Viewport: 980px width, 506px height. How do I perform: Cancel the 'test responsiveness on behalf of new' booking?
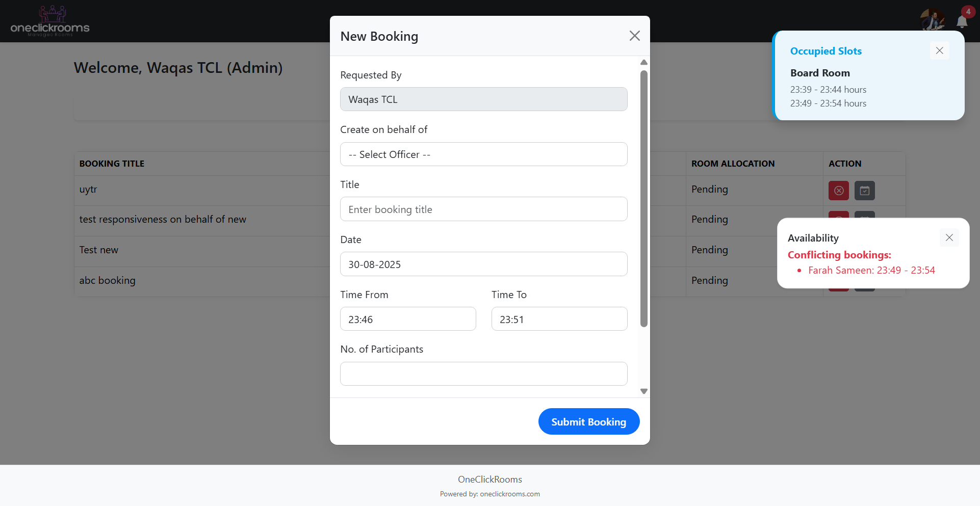coord(839,221)
